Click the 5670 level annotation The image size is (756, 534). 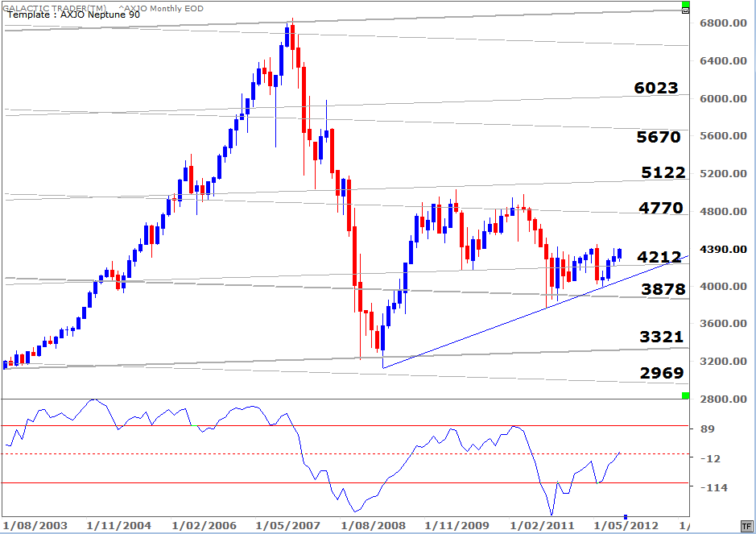point(658,137)
